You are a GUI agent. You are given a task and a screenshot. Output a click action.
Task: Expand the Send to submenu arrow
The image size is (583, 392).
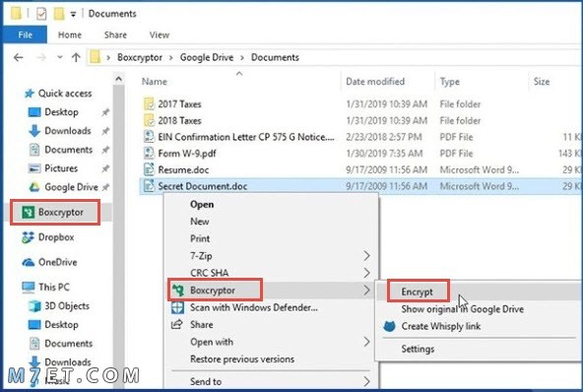coord(366,381)
